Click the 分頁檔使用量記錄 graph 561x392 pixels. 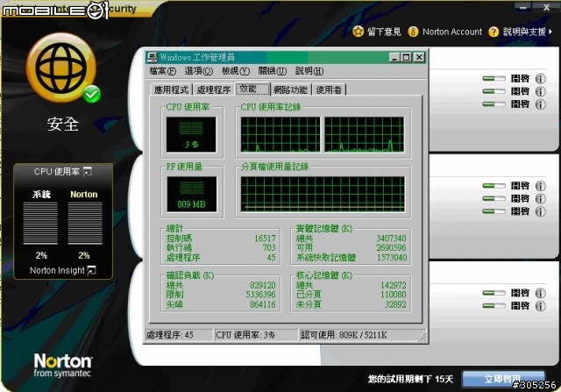323,194
